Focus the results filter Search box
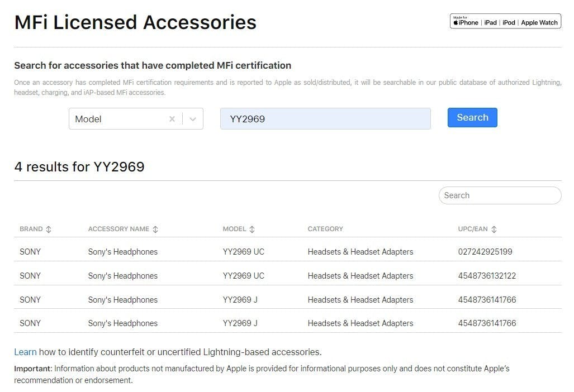Screen dimensions: 574x392 tap(500, 195)
